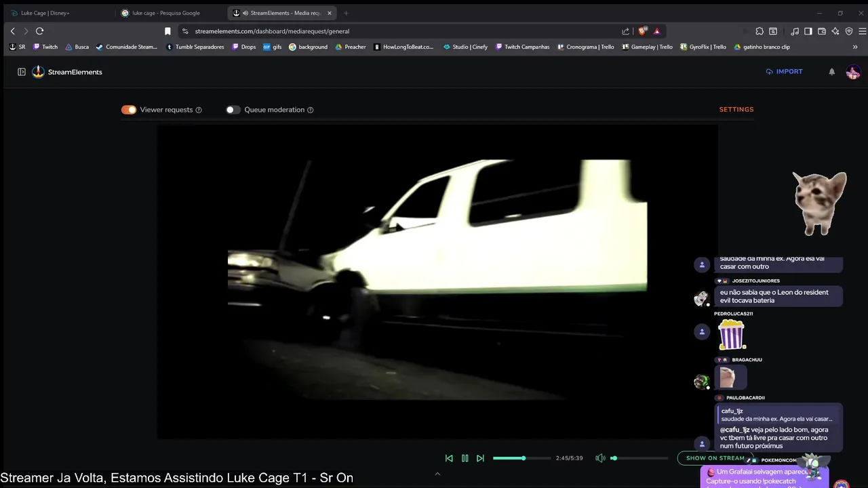
Task: Show Viewer requests info tooltip icon
Action: click(199, 110)
